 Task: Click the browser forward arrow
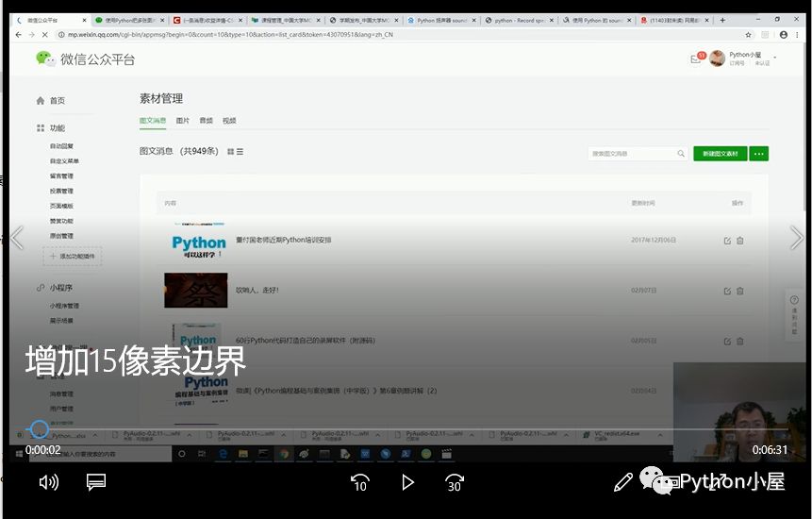coord(31,35)
